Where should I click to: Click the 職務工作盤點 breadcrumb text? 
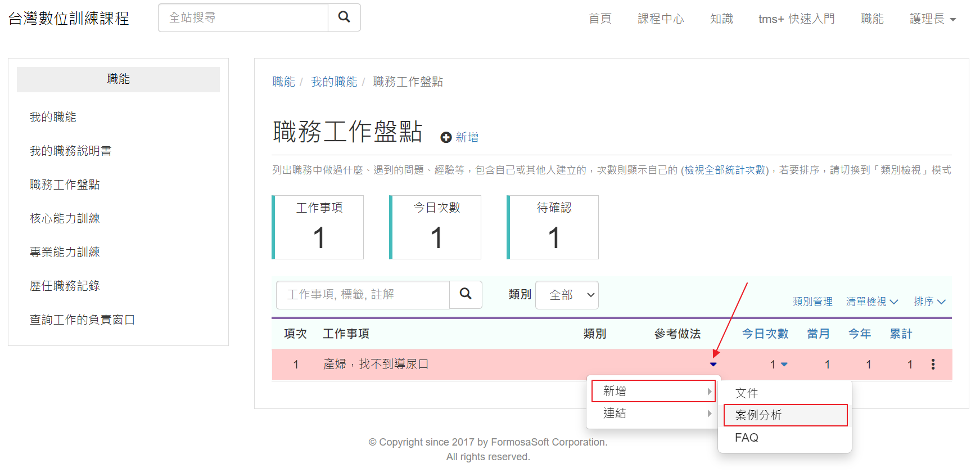coord(408,82)
